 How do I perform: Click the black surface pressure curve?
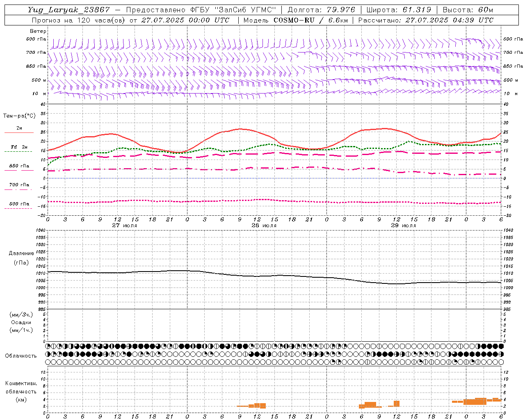pos(275,276)
